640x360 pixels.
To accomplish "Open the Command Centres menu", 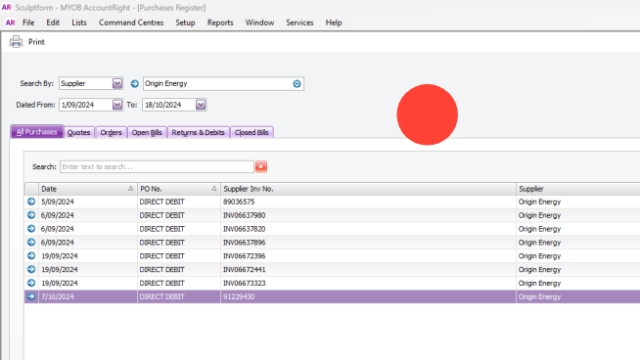I will 131,22.
